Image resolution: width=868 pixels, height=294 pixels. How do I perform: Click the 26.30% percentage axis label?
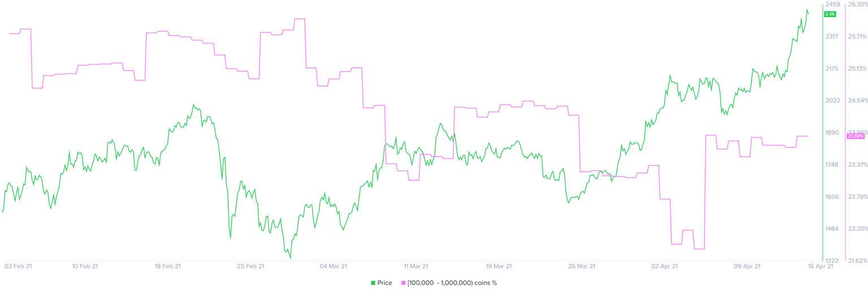(x=857, y=5)
